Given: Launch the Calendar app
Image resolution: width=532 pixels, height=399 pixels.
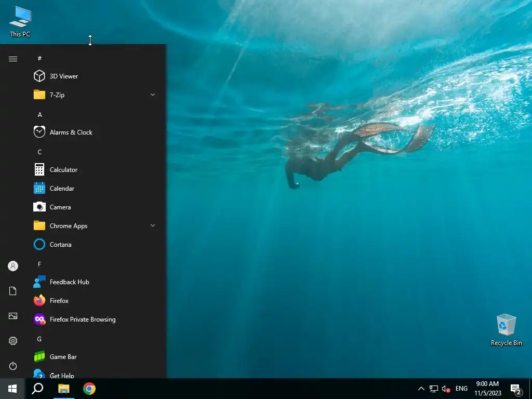Looking at the screenshot, I should click(x=96, y=188).
